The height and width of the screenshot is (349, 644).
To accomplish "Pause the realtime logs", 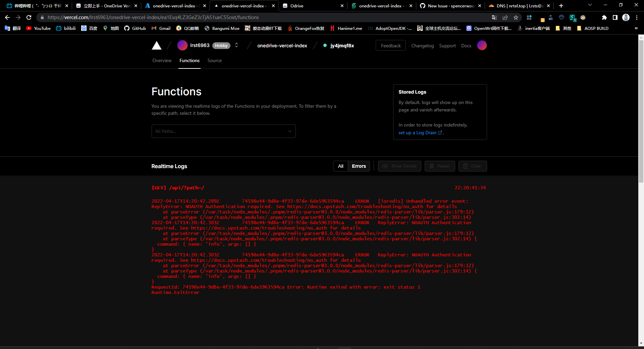I will point(440,166).
